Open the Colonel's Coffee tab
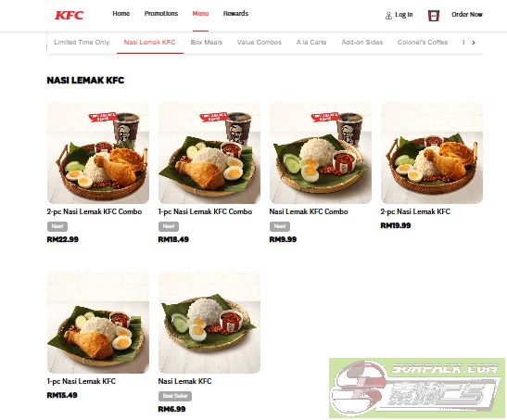 pyautogui.click(x=423, y=43)
